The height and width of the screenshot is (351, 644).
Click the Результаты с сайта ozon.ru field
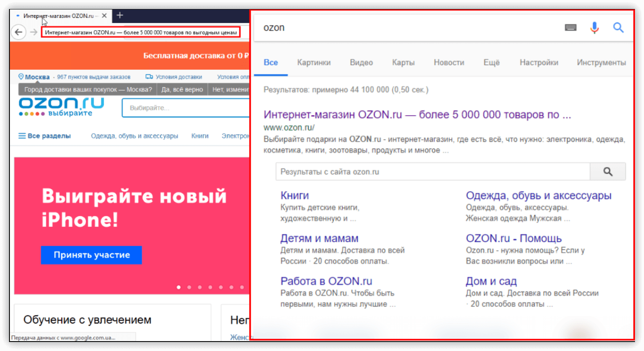(433, 171)
